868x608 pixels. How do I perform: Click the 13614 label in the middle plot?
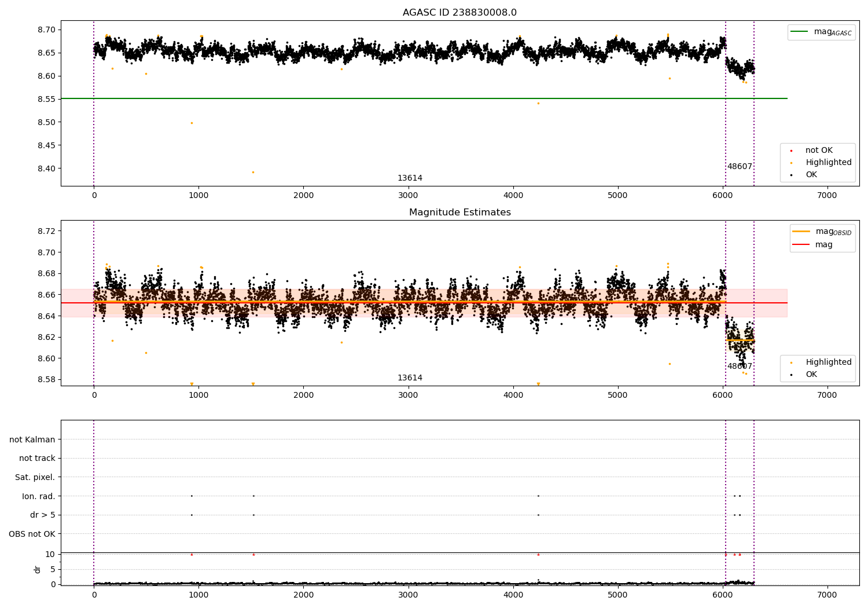410,378
